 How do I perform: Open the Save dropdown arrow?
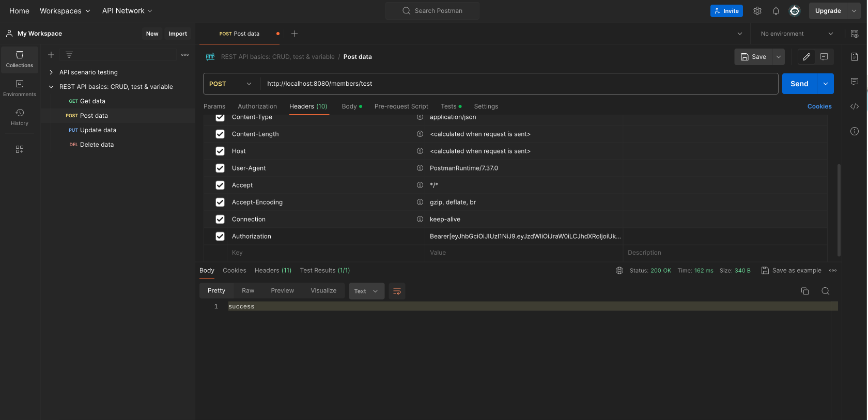pos(779,57)
